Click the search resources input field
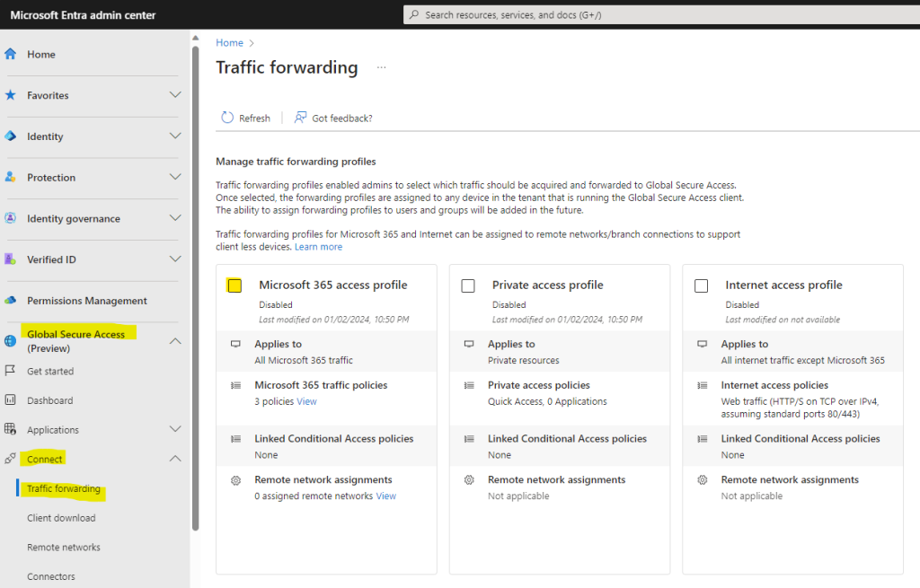Screen dimensions: 920x588 [661, 14]
